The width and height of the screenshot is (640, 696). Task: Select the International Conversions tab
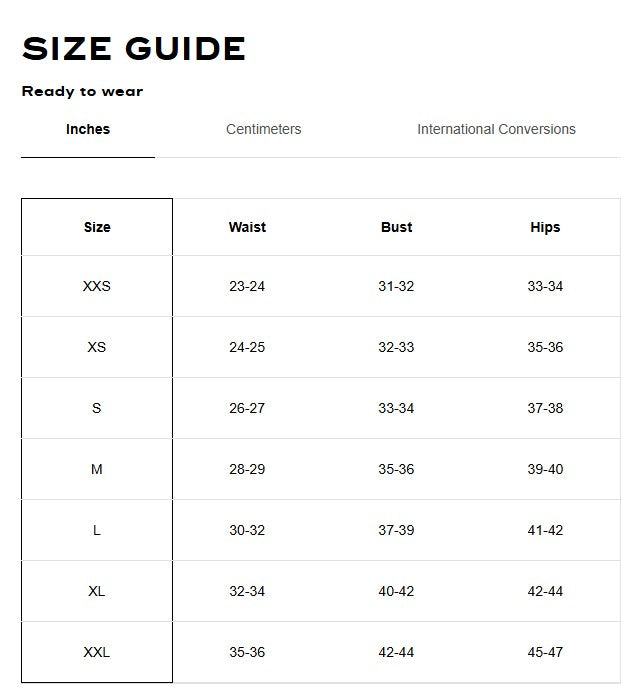click(x=496, y=129)
